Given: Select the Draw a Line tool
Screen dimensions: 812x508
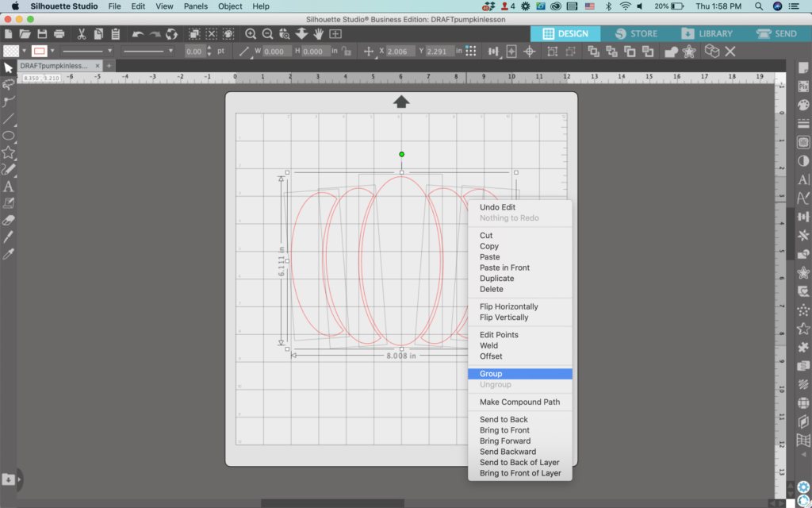Looking at the screenshot, I should (x=8, y=119).
